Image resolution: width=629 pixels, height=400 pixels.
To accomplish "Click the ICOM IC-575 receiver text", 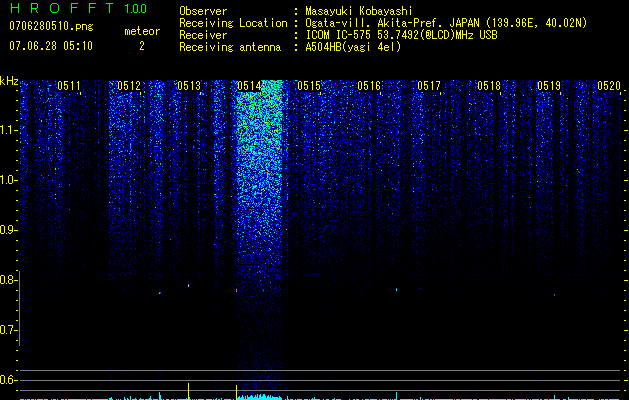I will [x=401, y=35].
